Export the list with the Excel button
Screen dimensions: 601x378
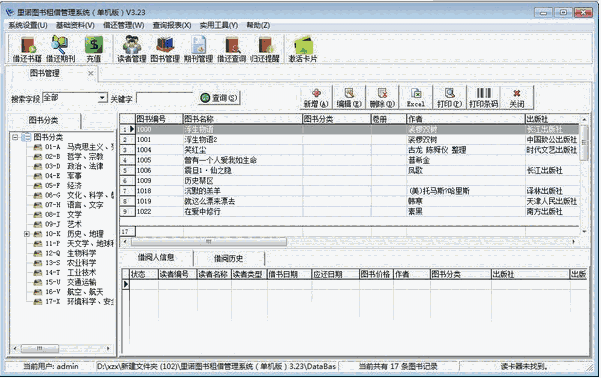[415, 98]
